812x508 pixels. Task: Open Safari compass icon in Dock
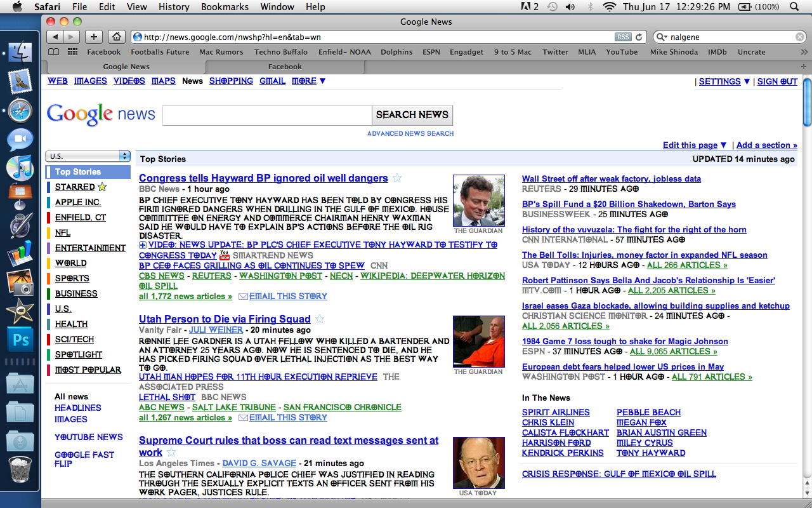pos(20,111)
